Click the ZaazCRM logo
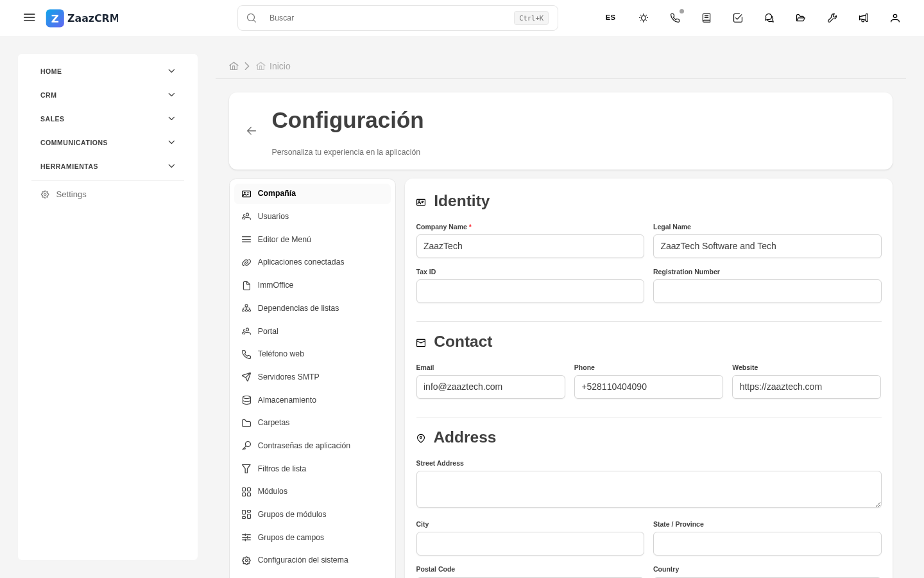 pyautogui.click(x=82, y=18)
